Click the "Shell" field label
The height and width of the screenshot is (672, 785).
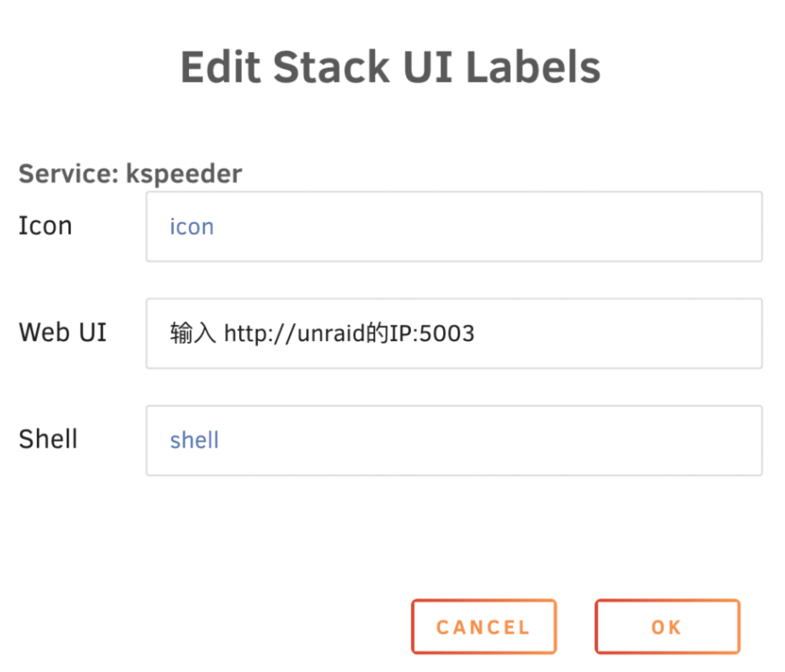[x=48, y=439]
